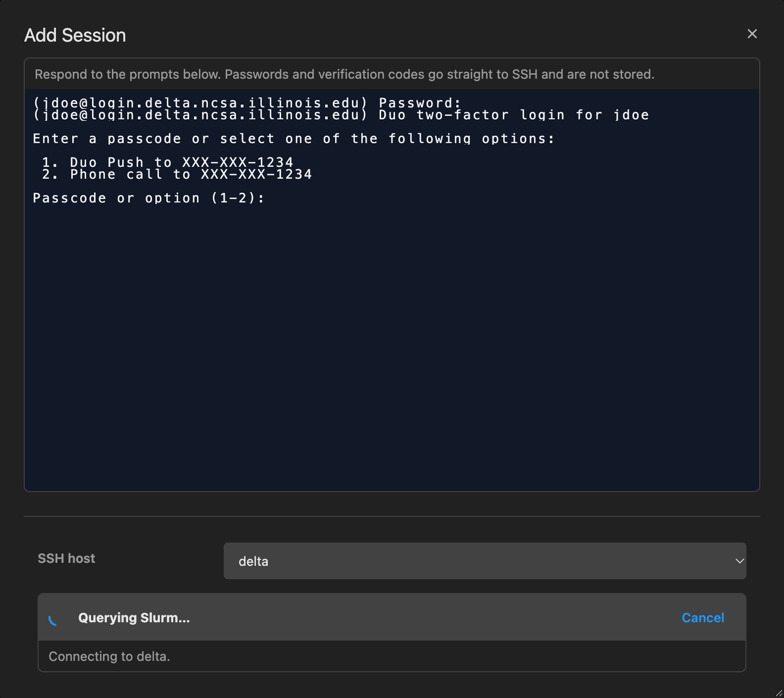Click the "Enter a passcode or select" terminal line
The height and width of the screenshot is (698, 784).
coord(294,139)
